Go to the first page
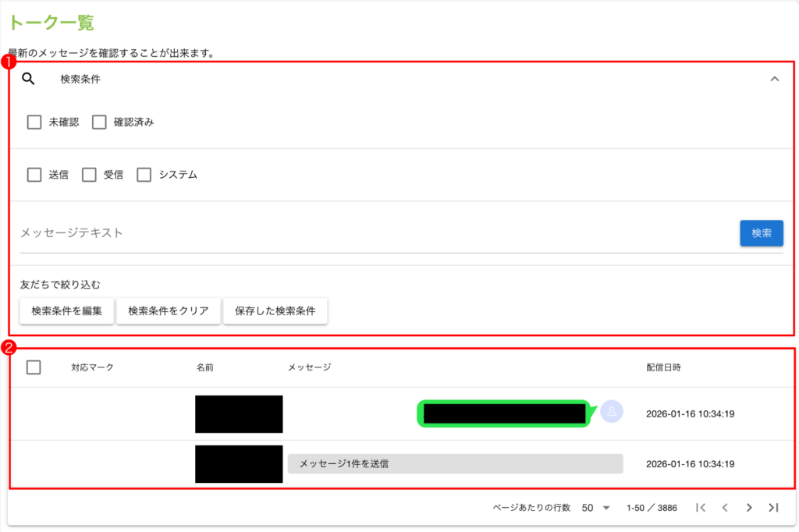The height and width of the screenshot is (532, 799). click(700, 508)
